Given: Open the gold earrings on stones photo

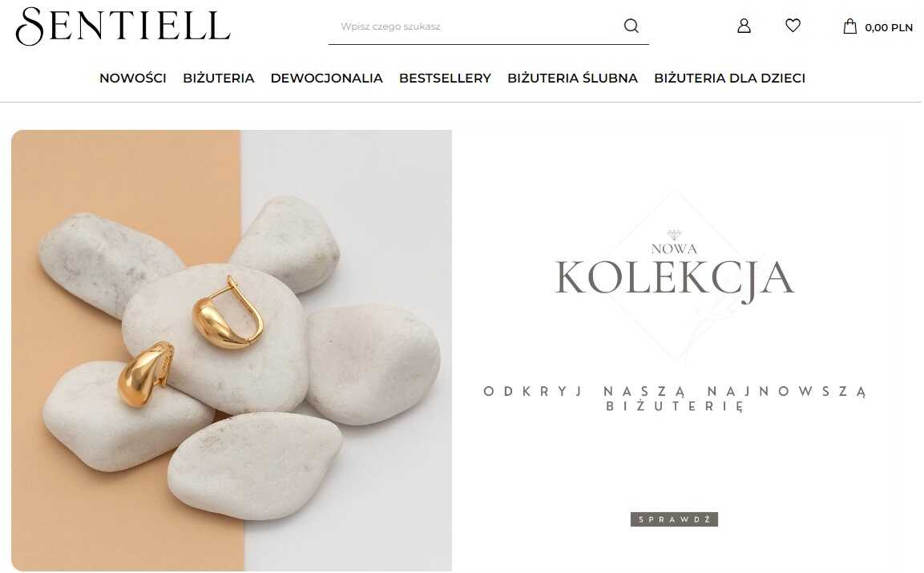Looking at the screenshot, I should click(232, 350).
